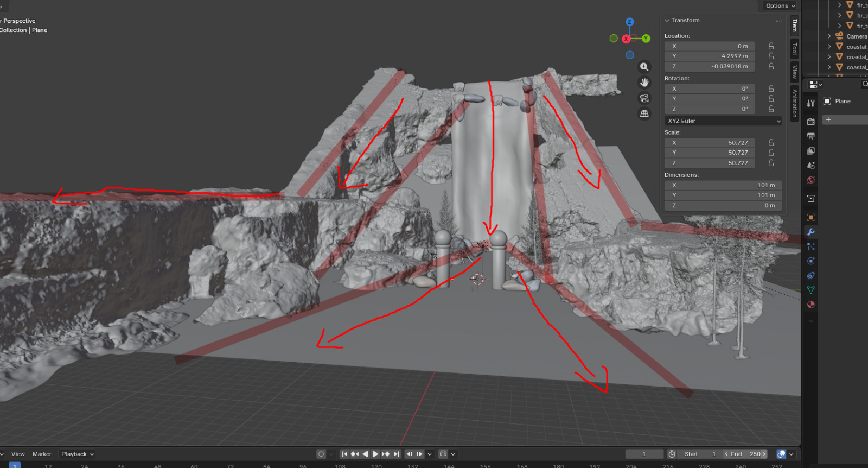Open the Tool properties tab icon
The image size is (868, 468).
pyautogui.click(x=811, y=103)
